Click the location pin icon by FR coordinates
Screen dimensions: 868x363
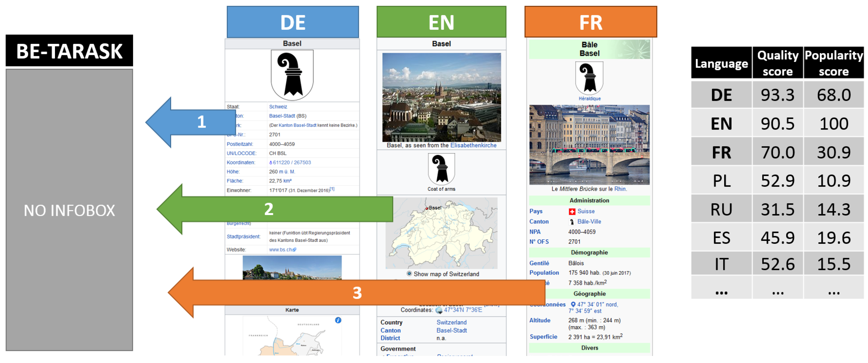click(x=573, y=304)
